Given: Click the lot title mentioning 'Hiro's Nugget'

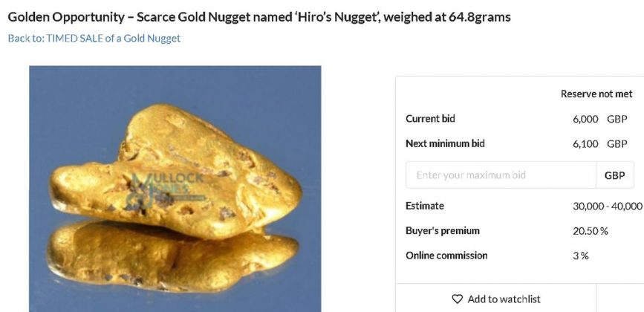Looking at the screenshot, I should coord(259,17).
